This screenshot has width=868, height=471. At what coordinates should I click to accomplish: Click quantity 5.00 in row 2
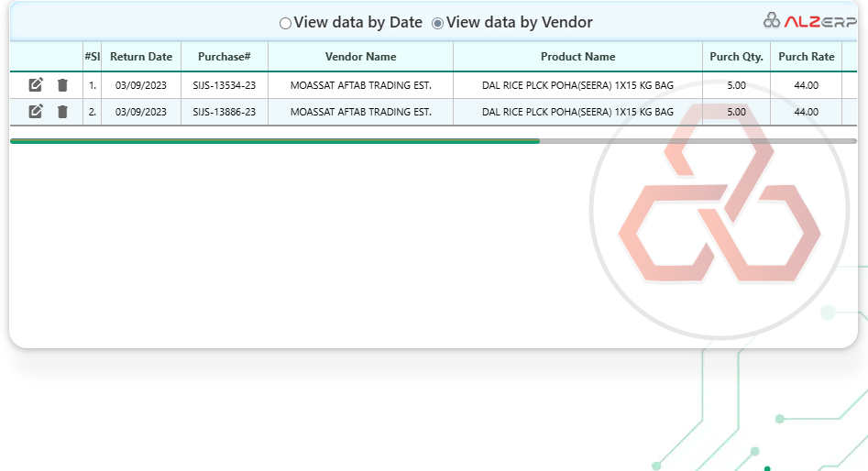point(736,112)
